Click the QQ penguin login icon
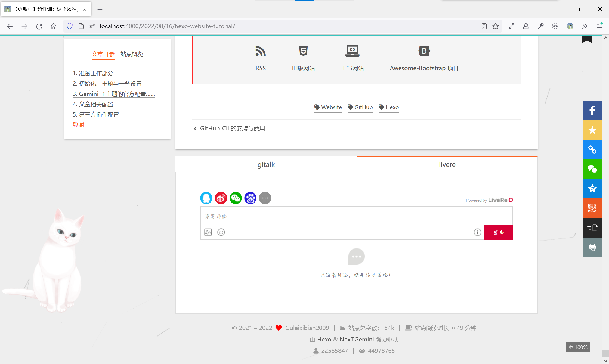This screenshot has height=364, width=609. click(206, 198)
